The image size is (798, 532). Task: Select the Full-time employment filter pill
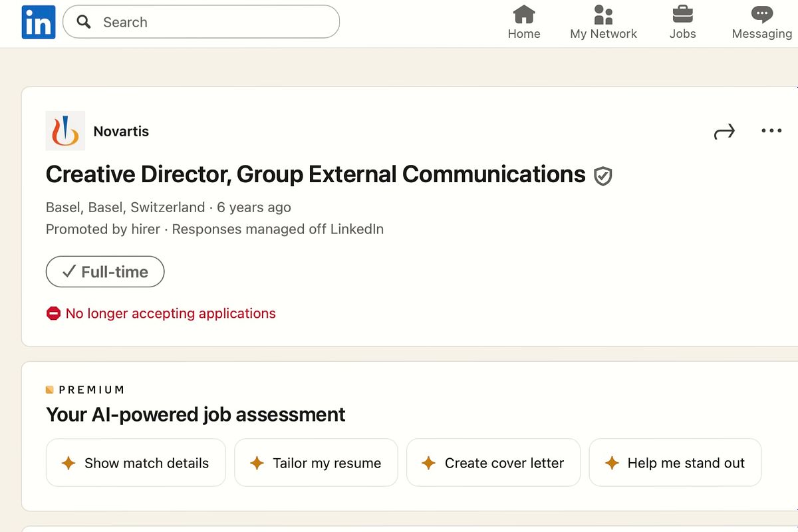[x=104, y=271]
